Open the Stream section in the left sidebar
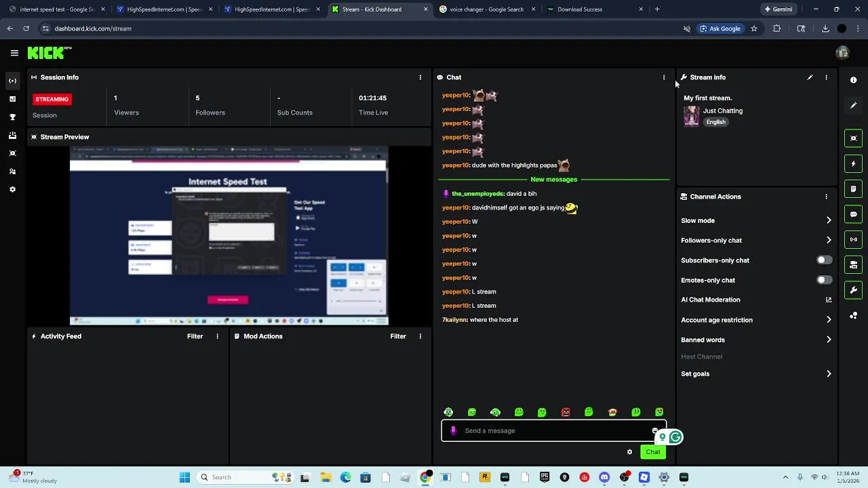 pyautogui.click(x=12, y=81)
